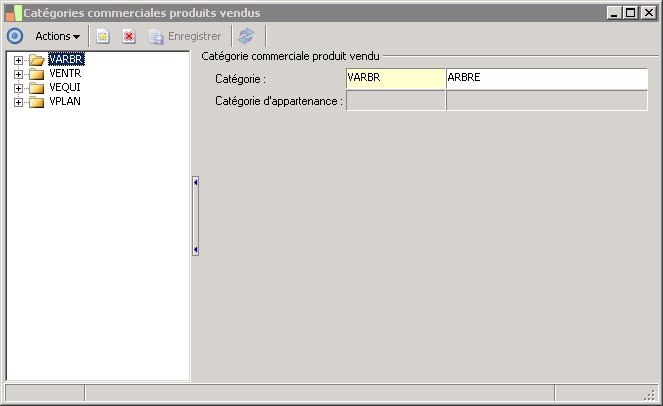Minimize the Catégories commerciales window
Image resolution: width=663 pixels, height=406 pixels.
(614, 13)
